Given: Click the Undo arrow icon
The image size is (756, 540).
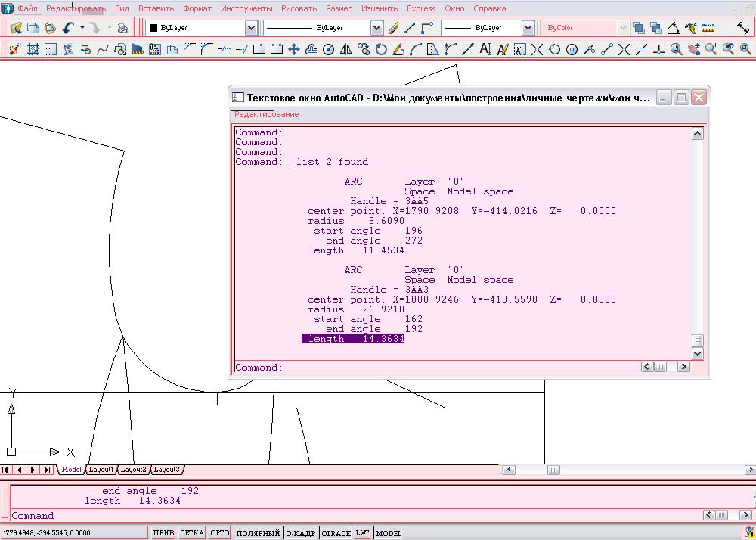Looking at the screenshot, I should pyautogui.click(x=68, y=28).
